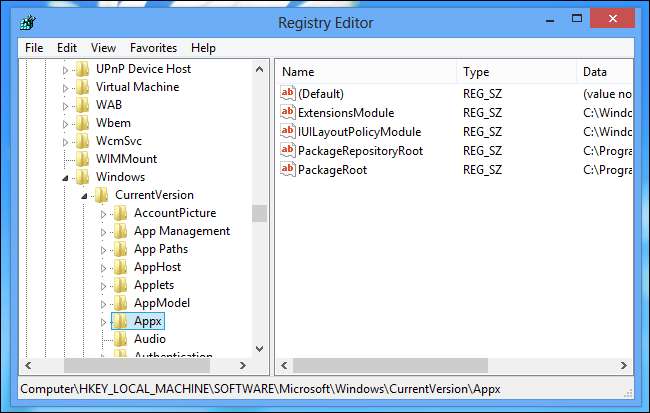This screenshot has width=650, height=413.
Task: Click the Appx folder icon
Action: pyautogui.click(x=121, y=321)
